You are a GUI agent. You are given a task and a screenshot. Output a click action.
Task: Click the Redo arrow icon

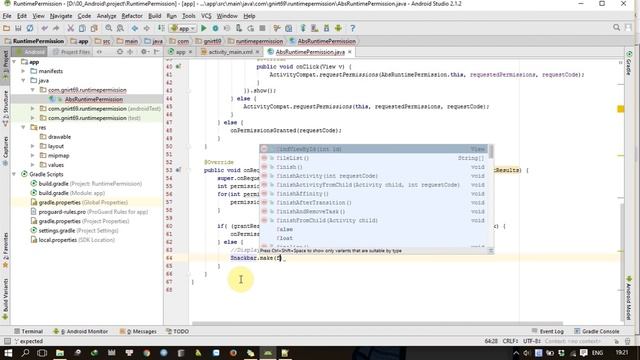(56, 28)
